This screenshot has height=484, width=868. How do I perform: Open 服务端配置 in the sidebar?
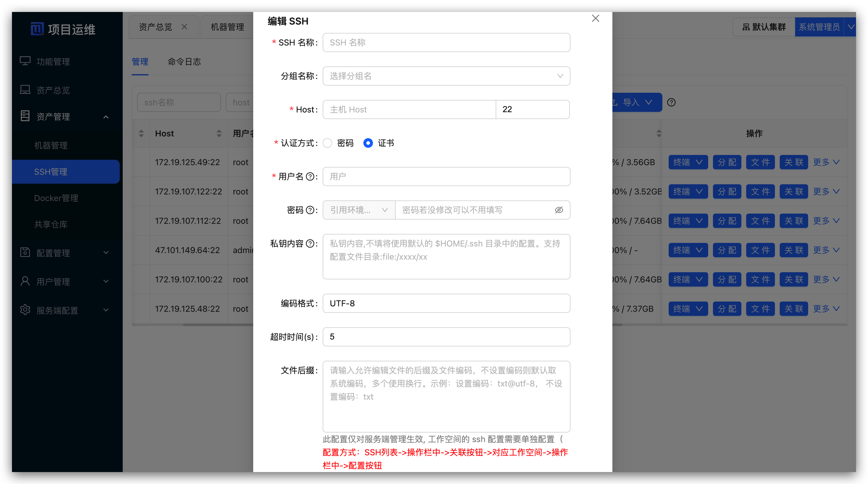pos(57,310)
